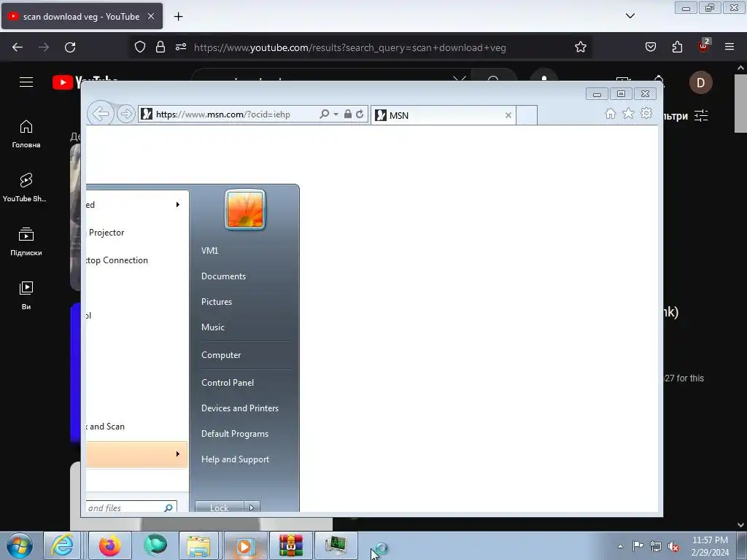Open a new tab in Internet Explorer
The height and width of the screenshot is (560, 747).
(527, 115)
